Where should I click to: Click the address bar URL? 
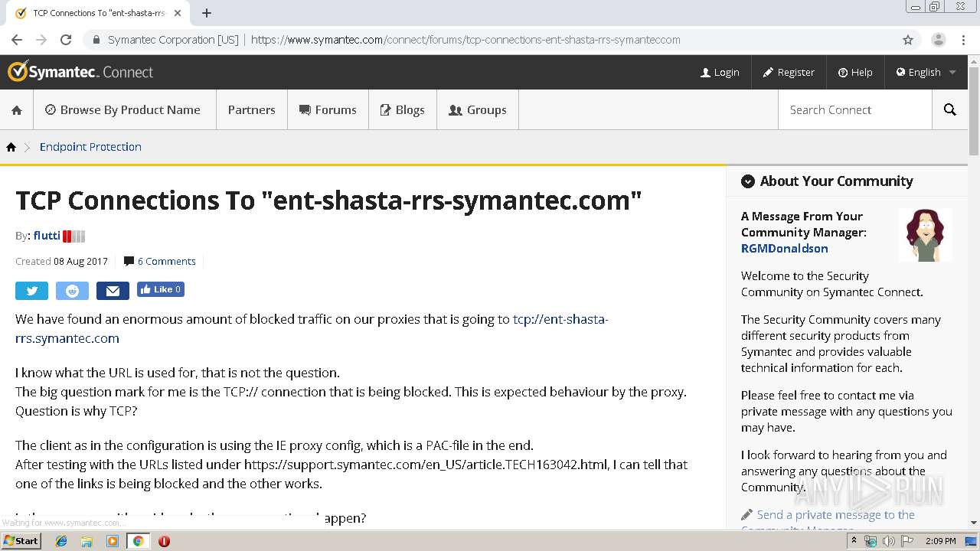(x=465, y=40)
